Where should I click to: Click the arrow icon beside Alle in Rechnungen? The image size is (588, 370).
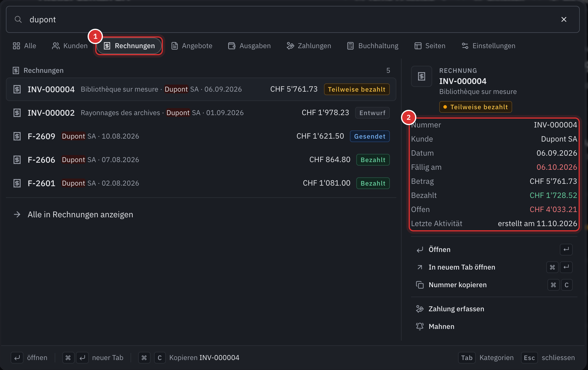[17, 215]
